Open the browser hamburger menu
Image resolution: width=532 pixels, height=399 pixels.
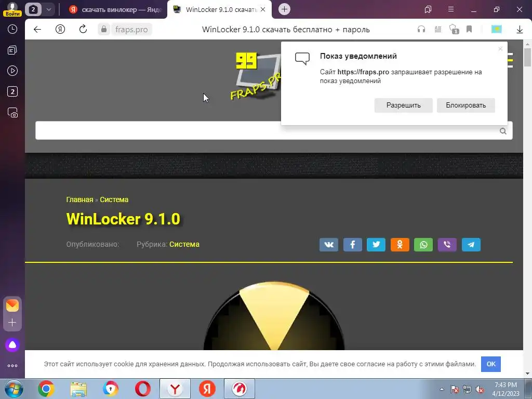click(x=451, y=9)
